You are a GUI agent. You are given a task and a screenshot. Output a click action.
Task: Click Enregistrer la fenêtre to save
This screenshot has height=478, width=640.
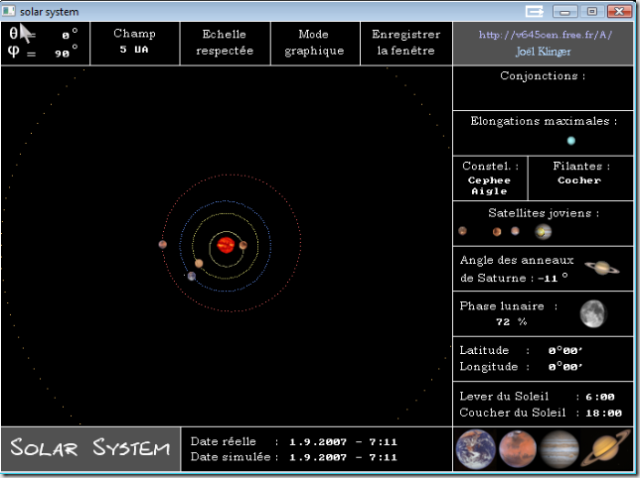[x=406, y=42]
